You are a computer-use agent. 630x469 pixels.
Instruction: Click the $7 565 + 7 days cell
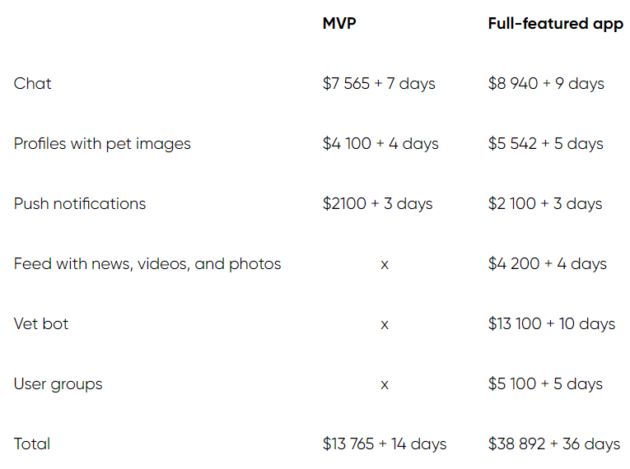[379, 83]
